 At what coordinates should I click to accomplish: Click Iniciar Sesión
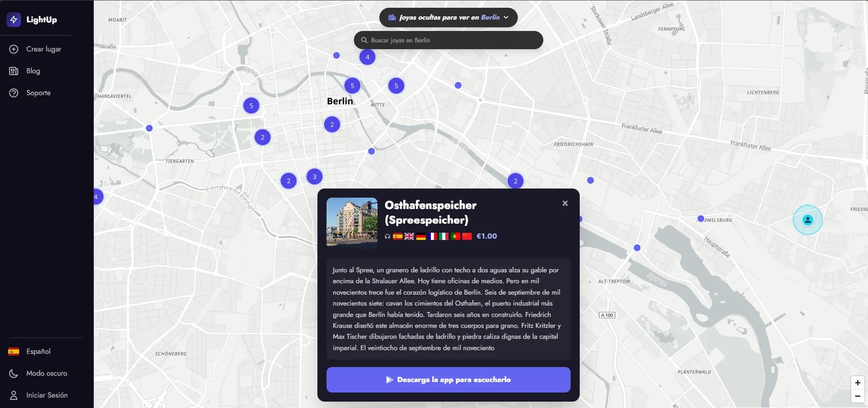39,395
